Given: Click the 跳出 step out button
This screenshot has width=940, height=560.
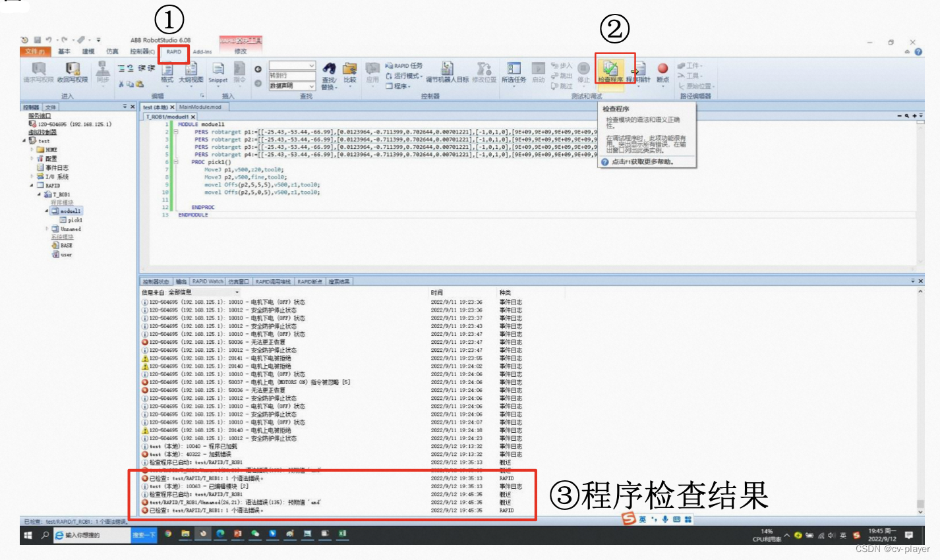Looking at the screenshot, I should 562,76.
